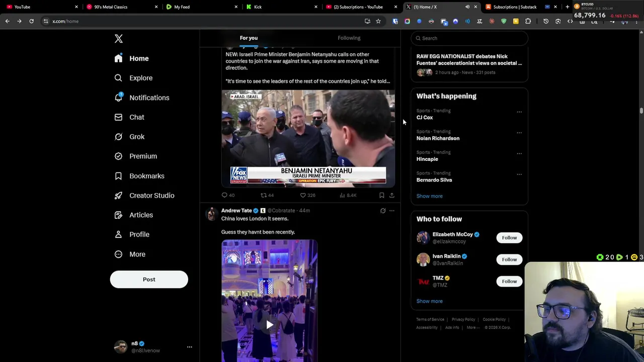The height and width of the screenshot is (362, 644).
Task: Reload the page in browser
Action: 31,21
